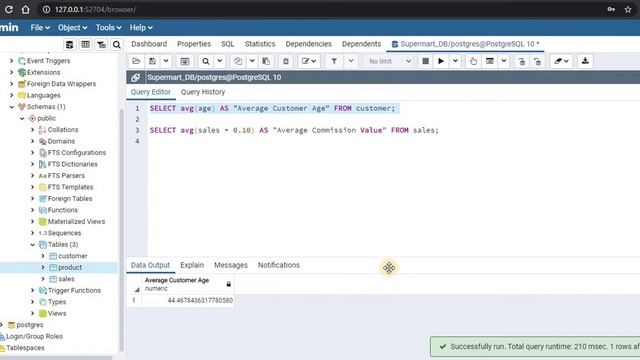Switch to the Properties tab
This screenshot has height=360, width=640.
[x=194, y=44]
